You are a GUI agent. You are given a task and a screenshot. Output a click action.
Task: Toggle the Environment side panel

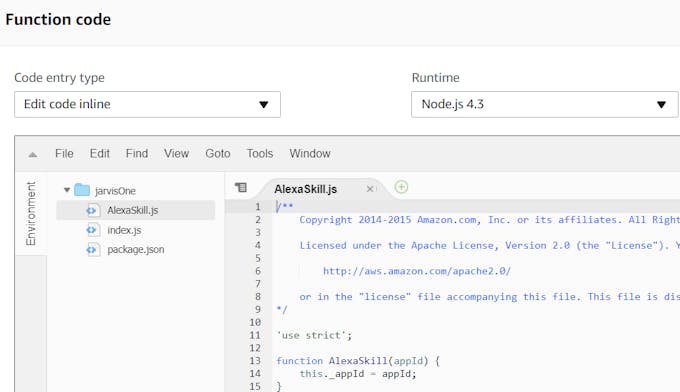click(x=31, y=213)
